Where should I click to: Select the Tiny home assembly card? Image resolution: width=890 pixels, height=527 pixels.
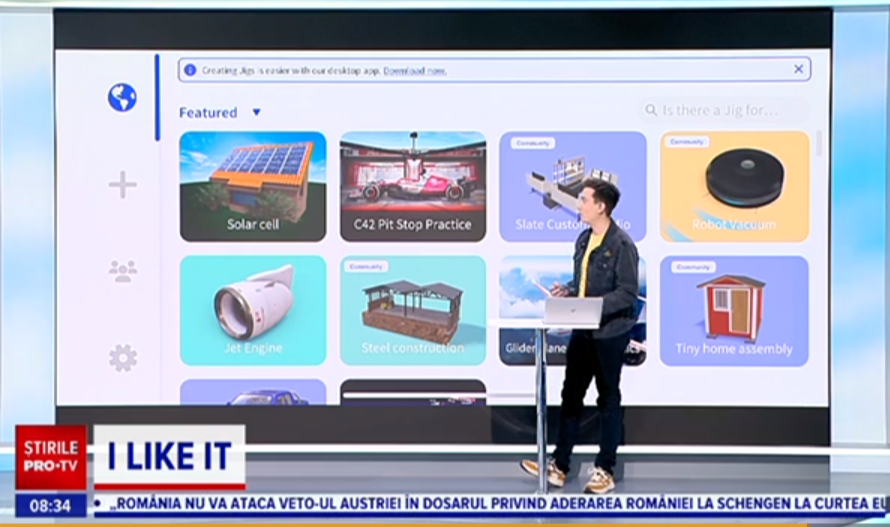733,310
